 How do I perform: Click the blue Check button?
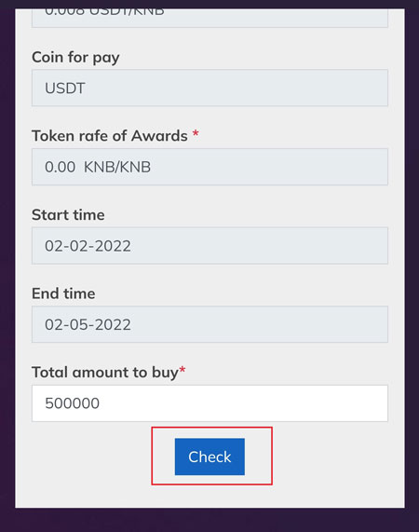coord(209,457)
